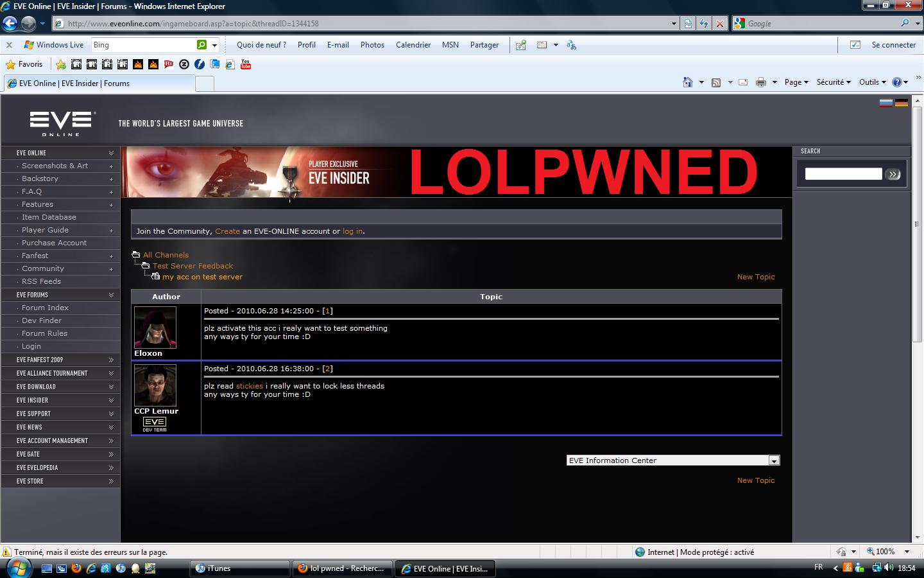The image size is (924, 578).
Task: Click Partager in Windows Live toolbar
Action: point(484,45)
